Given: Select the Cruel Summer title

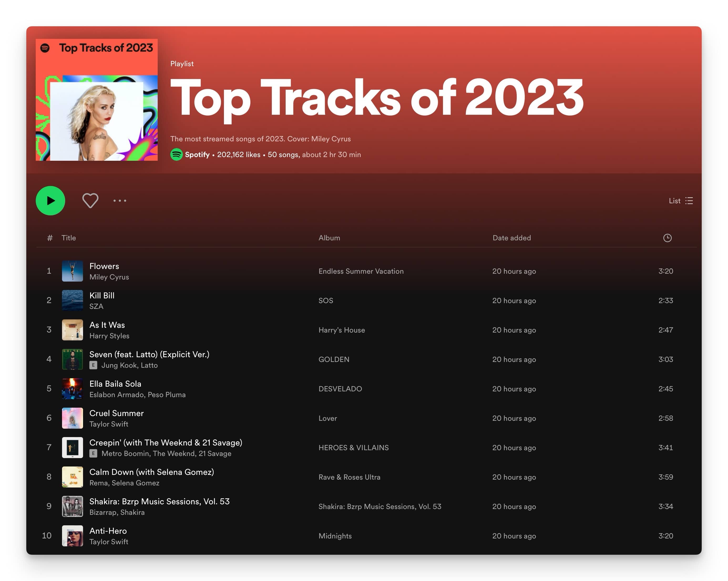Looking at the screenshot, I should (x=116, y=413).
